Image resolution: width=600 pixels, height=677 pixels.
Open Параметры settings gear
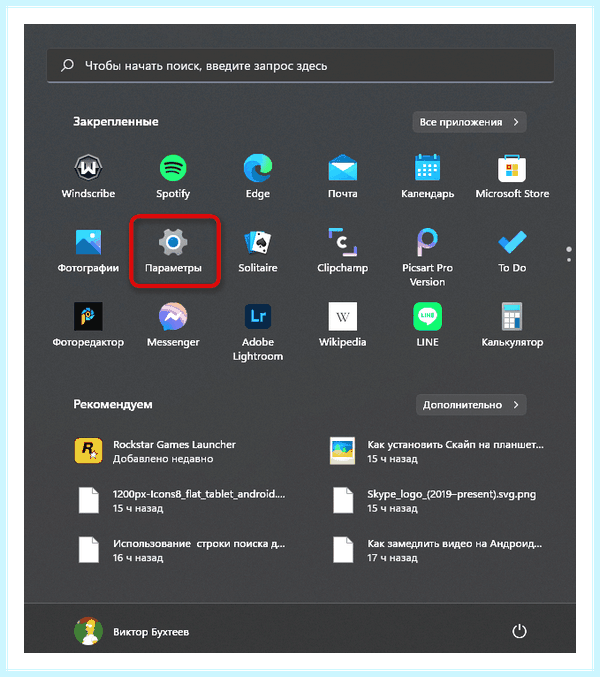tap(173, 250)
